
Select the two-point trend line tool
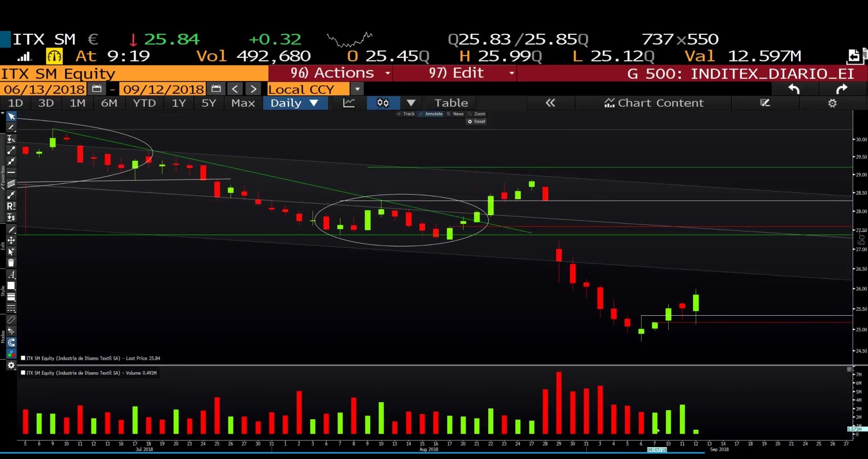[11, 150]
